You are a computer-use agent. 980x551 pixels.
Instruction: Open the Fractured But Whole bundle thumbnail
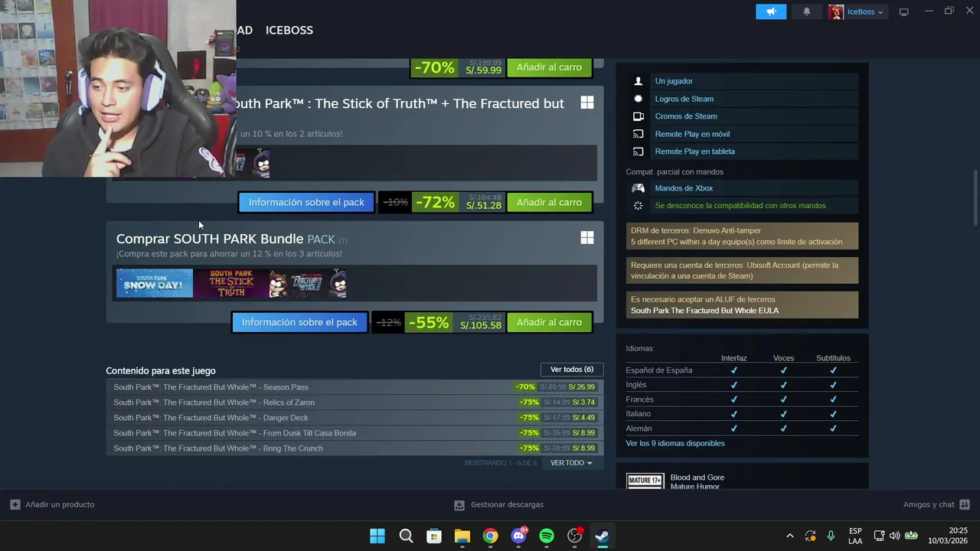[x=308, y=283]
